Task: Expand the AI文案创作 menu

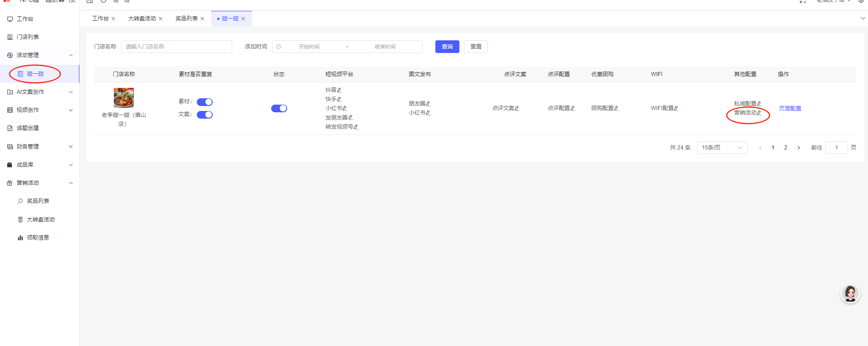Action: point(71,92)
